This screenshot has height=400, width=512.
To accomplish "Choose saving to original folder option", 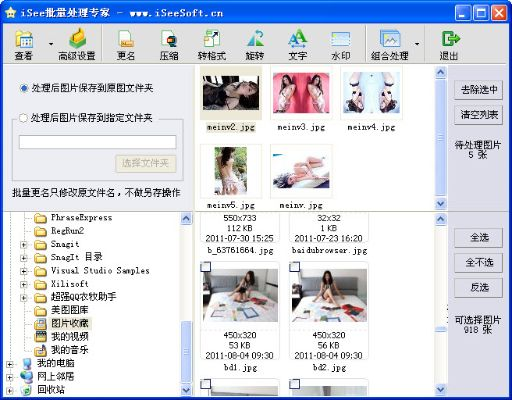I will click(23, 88).
